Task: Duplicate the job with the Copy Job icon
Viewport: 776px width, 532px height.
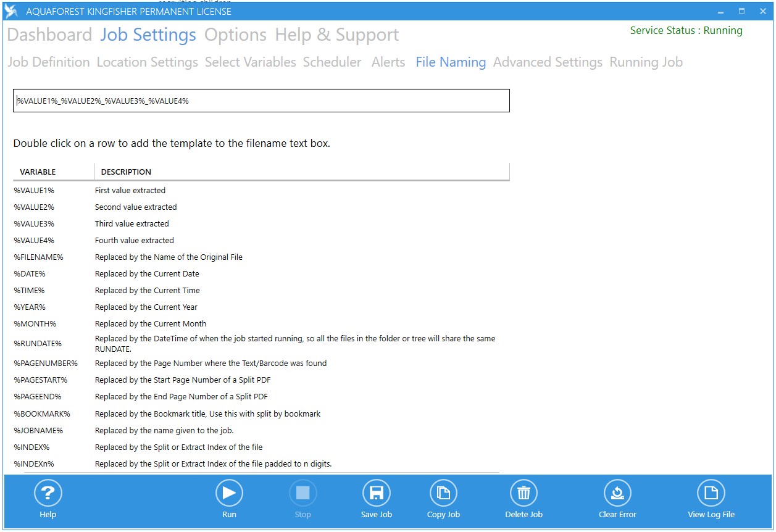Action: tap(443, 493)
